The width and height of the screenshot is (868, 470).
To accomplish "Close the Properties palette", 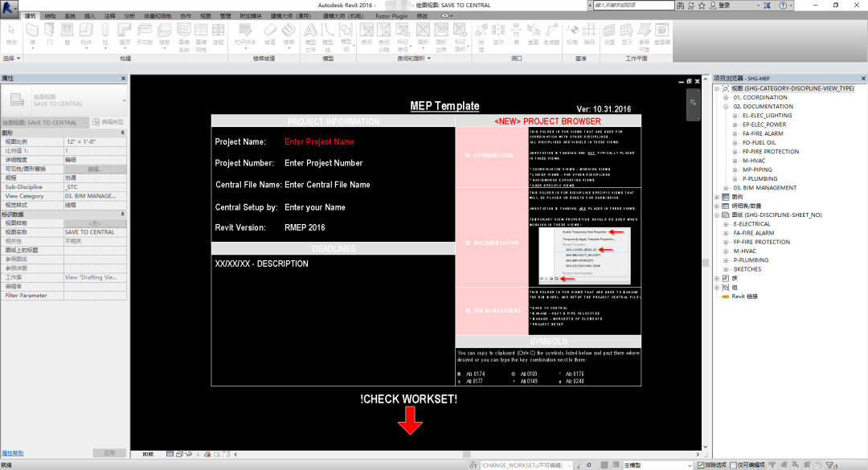I will [x=124, y=79].
